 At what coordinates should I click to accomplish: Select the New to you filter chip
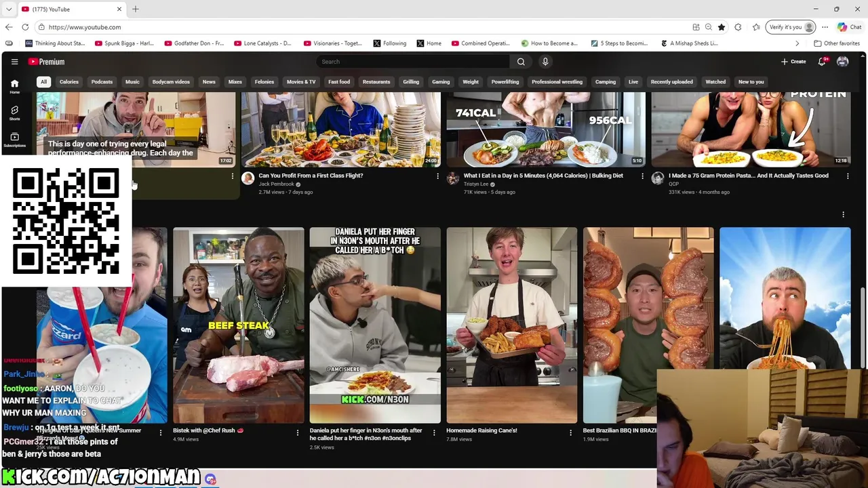(x=751, y=82)
